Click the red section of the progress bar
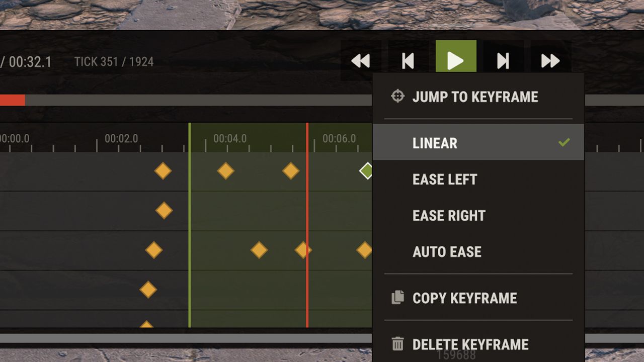Image resolution: width=644 pixels, height=362 pixels. tap(12, 100)
